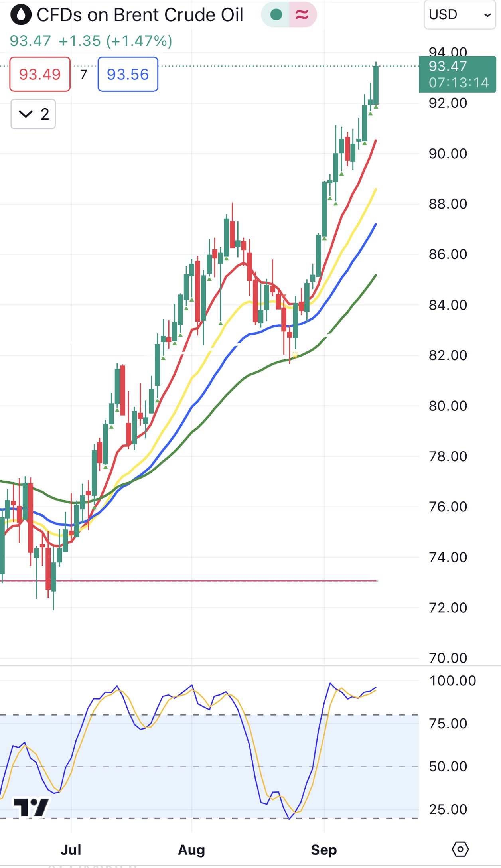Click the TradingView logo watermark

point(32,807)
